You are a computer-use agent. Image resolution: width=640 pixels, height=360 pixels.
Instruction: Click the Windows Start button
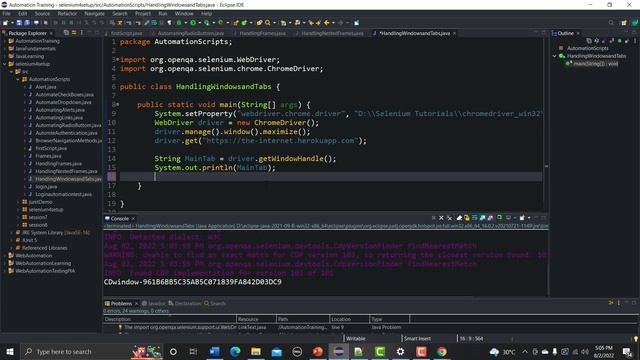click(10, 351)
